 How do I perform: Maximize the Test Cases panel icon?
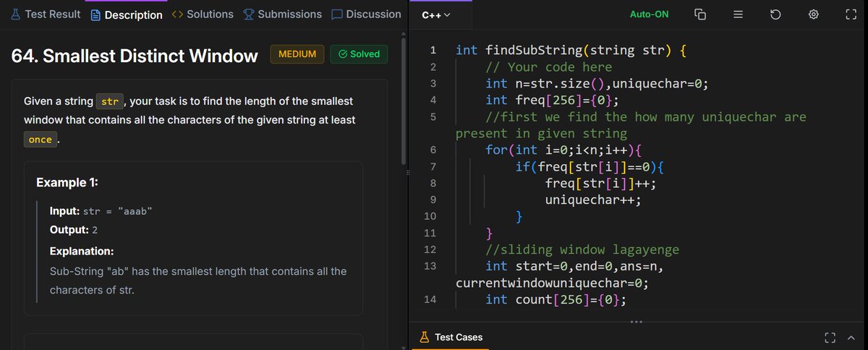click(830, 337)
